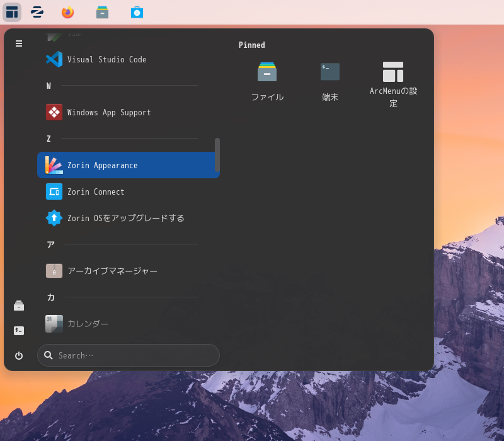Viewport: 504px width, 441px height.
Task: Click the Pinned heading
Action: click(x=251, y=45)
